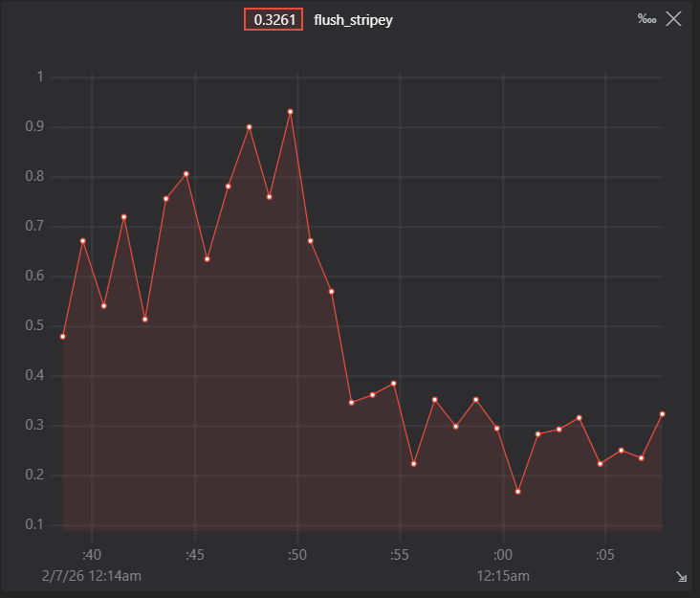Viewport: 700px width, 598px height.
Task: Click the 2/7/26 12:14am date label
Action: tap(92, 576)
